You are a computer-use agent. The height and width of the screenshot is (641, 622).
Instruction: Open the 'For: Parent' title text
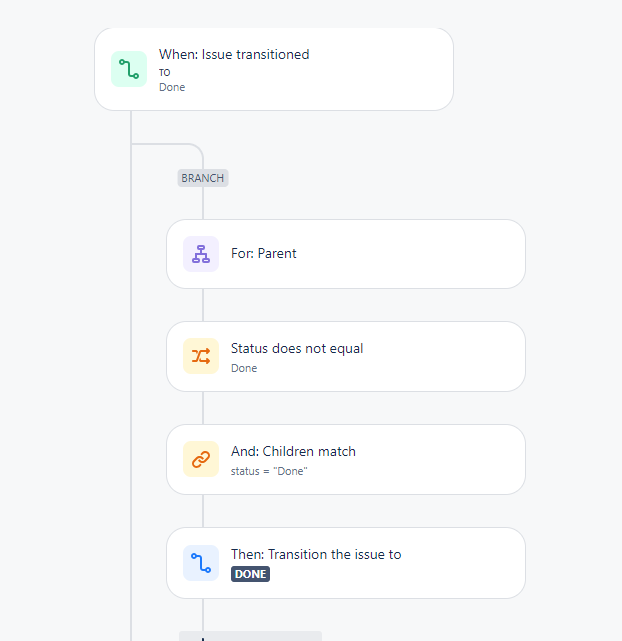264,253
